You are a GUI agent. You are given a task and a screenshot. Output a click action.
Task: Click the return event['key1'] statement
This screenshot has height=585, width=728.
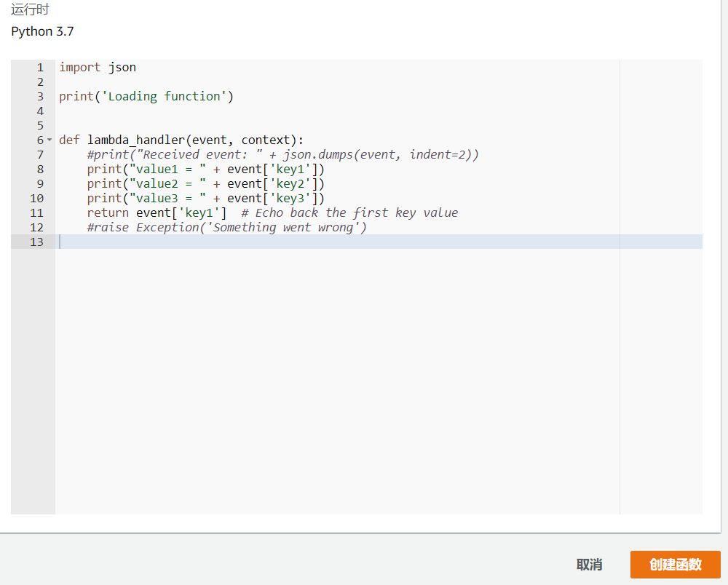[157, 212]
